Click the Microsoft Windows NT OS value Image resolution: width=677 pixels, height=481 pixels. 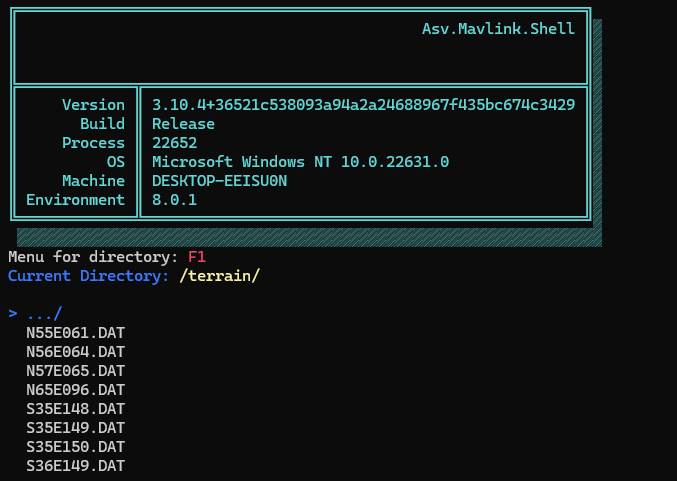point(300,162)
